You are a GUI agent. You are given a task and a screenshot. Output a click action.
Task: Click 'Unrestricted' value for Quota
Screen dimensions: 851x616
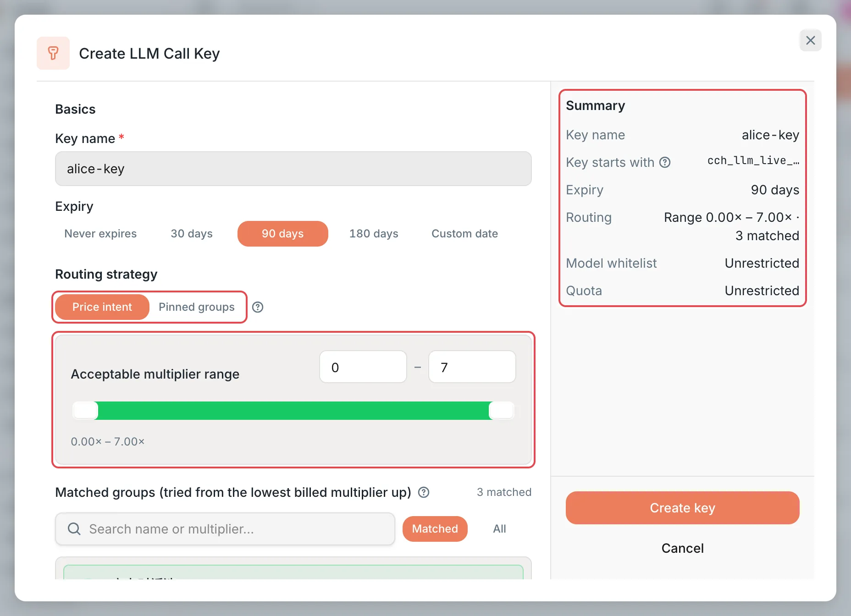(762, 291)
